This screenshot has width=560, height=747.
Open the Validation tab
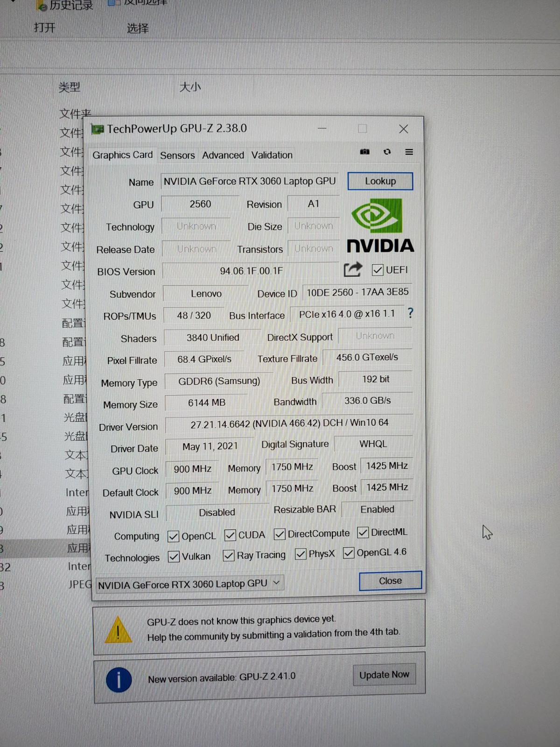coord(272,155)
